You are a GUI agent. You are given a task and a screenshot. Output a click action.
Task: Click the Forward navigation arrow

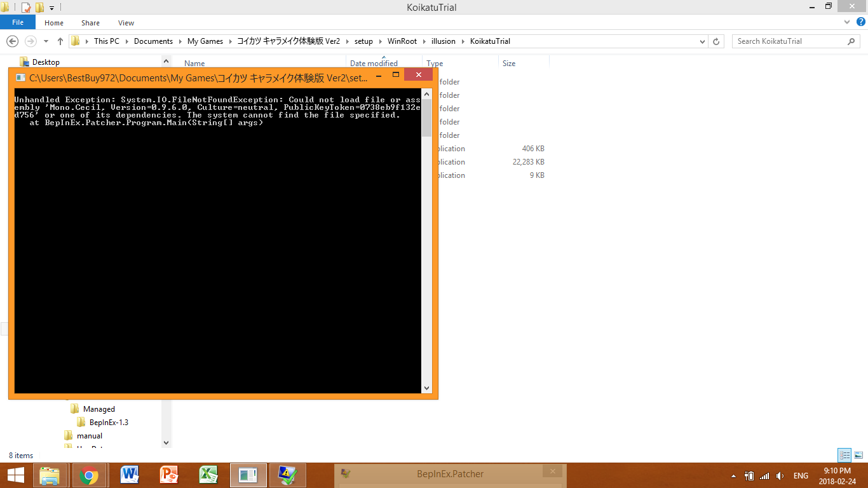point(30,41)
